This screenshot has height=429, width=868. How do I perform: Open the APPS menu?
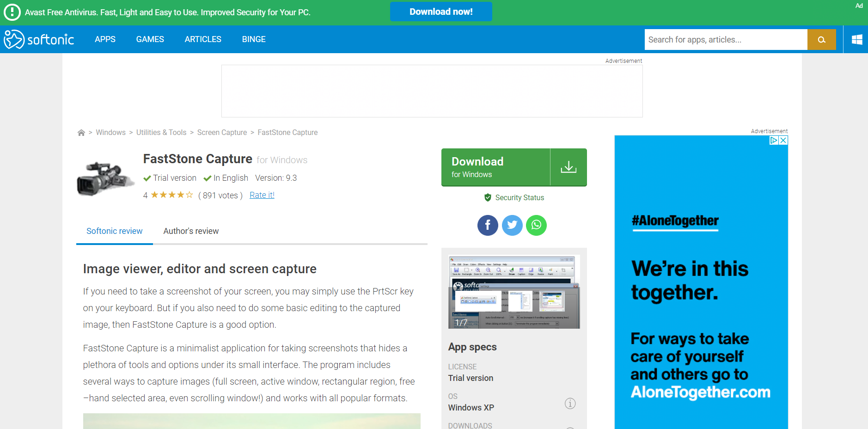[x=105, y=39]
